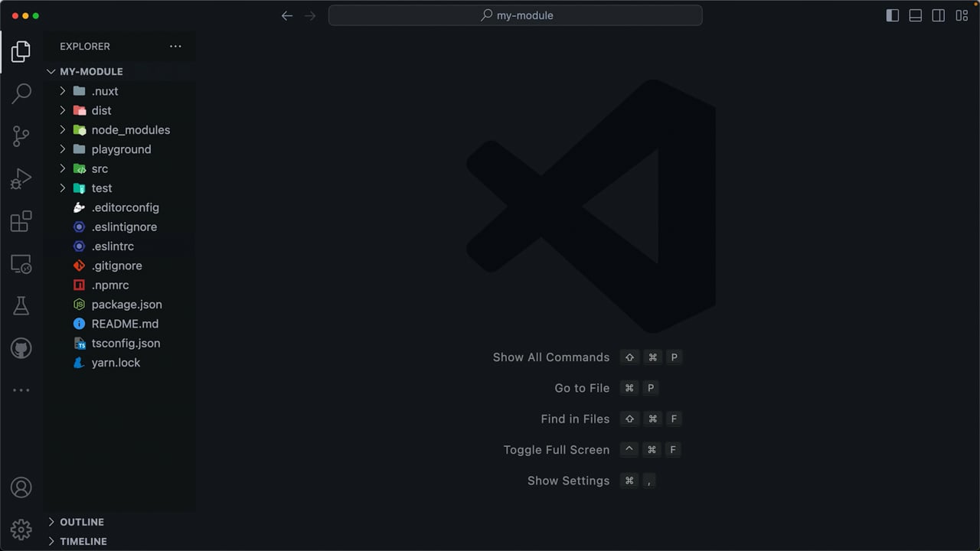The width and height of the screenshot is (980, 551).
Task: Open the Manage gear menu
Action: point(21,529)
